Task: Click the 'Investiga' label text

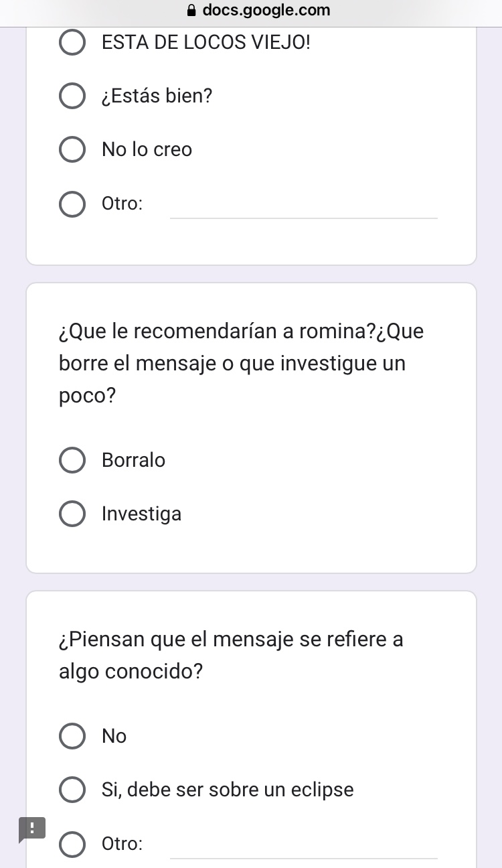Action: tap(141, 514)
